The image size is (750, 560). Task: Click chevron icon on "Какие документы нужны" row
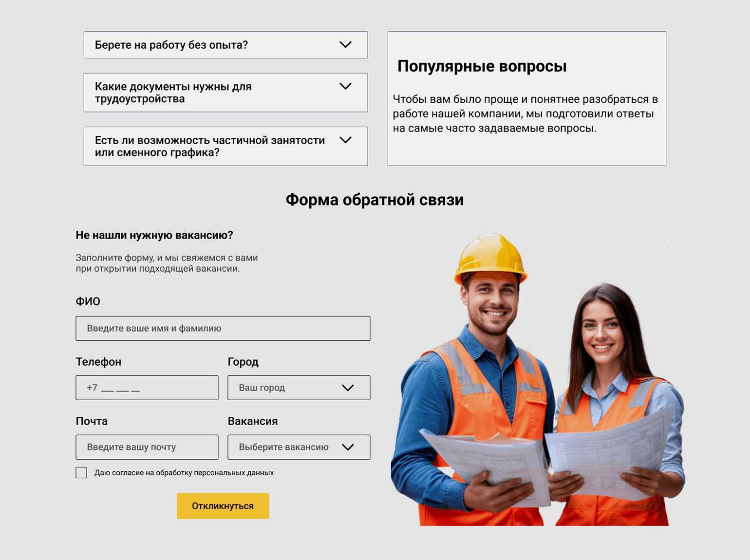(345, 86)
